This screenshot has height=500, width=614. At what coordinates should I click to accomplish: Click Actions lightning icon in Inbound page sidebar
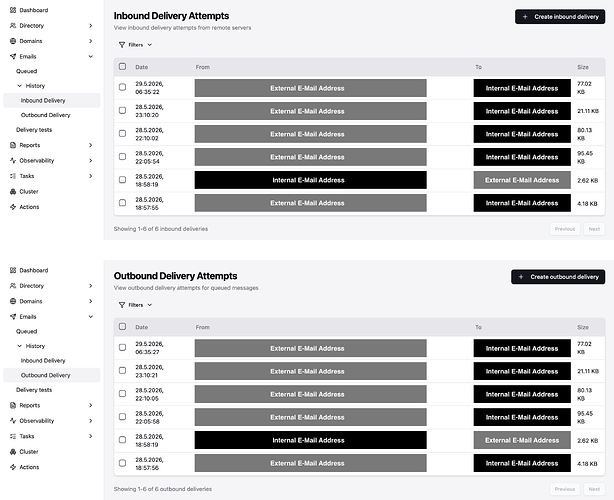click(x=13, y=207)
